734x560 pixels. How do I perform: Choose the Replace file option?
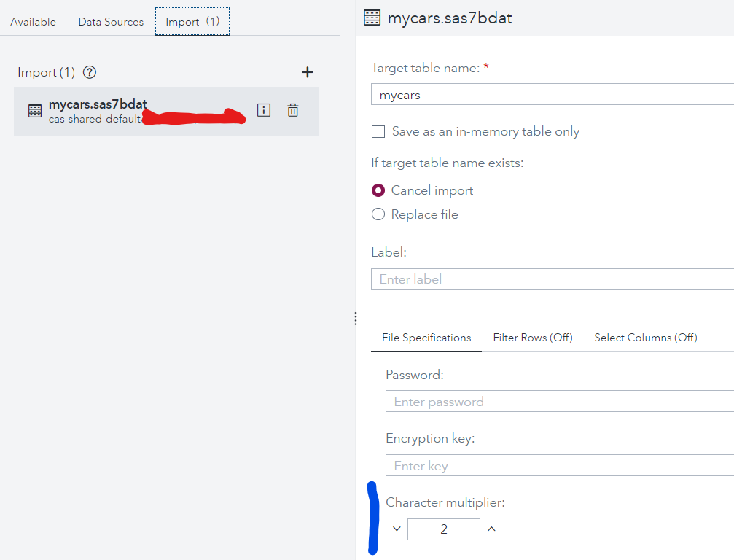[378, 214]
